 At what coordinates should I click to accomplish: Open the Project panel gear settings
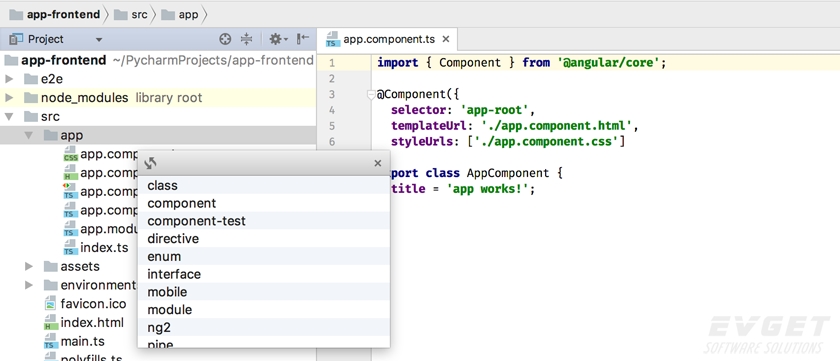coord(278,39)
